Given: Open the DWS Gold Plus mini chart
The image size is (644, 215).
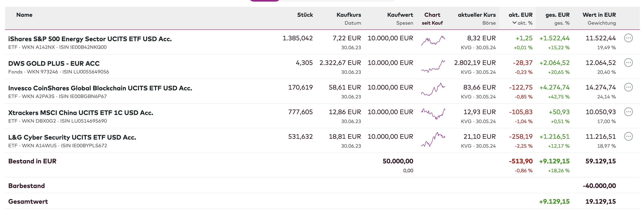Looking at the screenshot, I should (433, 66).
